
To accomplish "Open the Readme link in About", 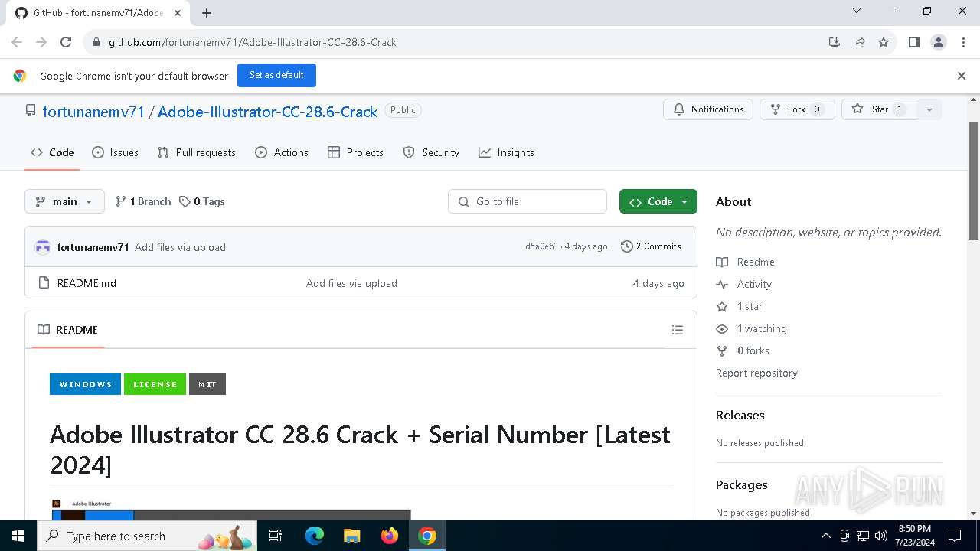I will point(746,262).
